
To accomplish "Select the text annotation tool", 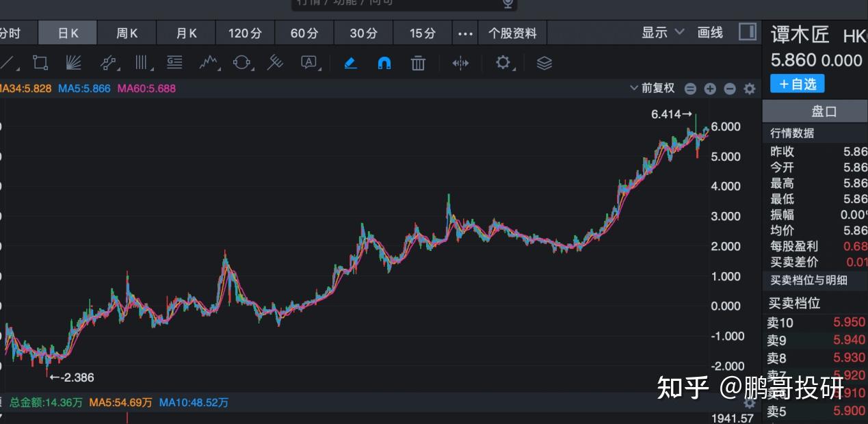I will coord(309,62).
